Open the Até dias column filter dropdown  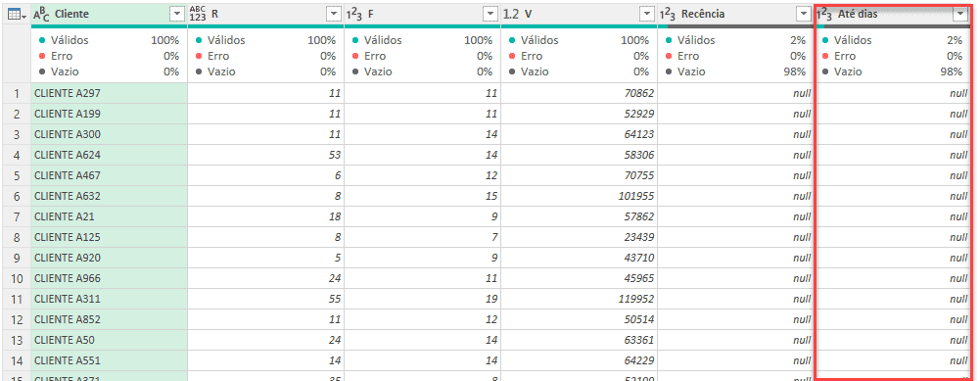point(959,15)
